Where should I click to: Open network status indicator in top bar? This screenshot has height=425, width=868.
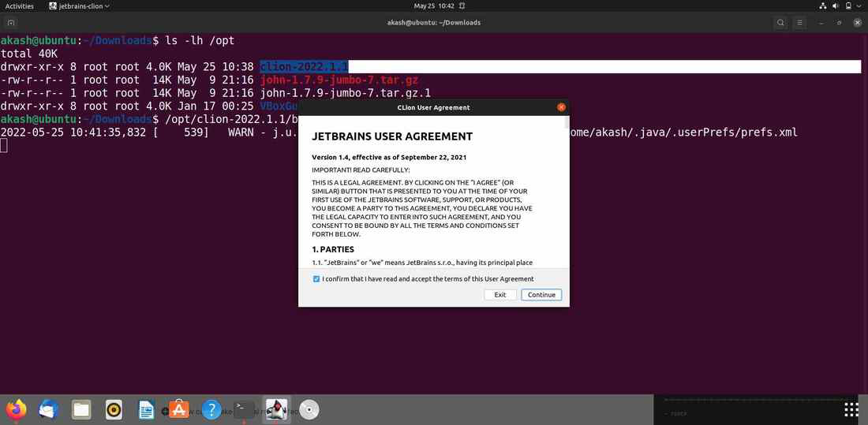tap(822, 6)
